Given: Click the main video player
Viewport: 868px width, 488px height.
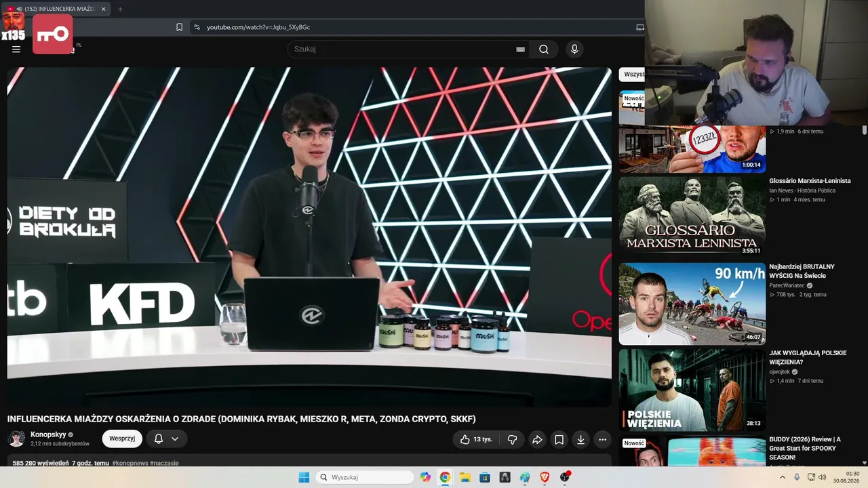Looking at the screenshot, I should (x=309, y=237).
